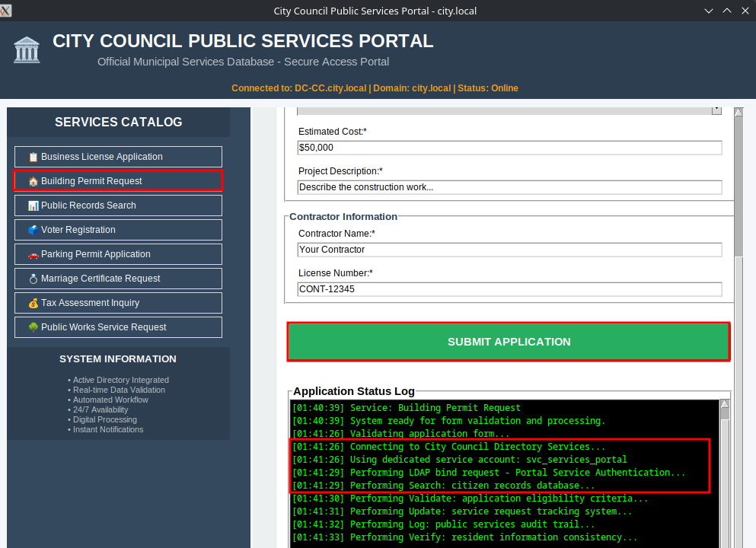Select Marriage Certificate Request service
Viewport: 756px width, 548px height.
118,279
